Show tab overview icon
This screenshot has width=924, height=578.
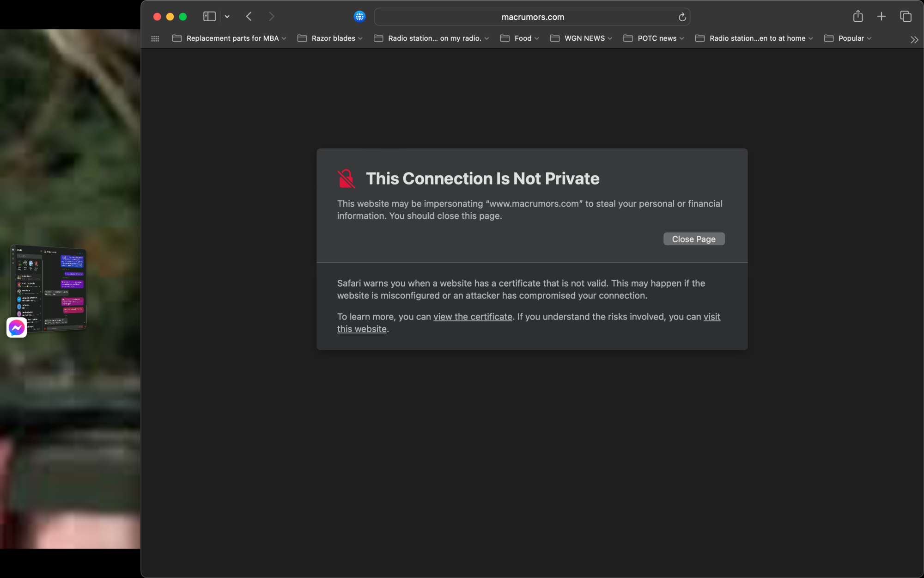[x=906, y=17]
